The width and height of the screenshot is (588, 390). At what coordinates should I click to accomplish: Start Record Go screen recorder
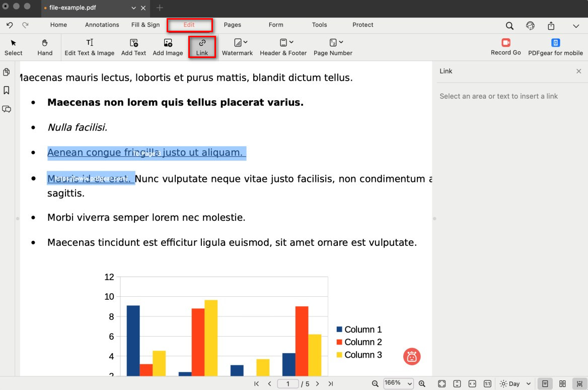point(505,47)
